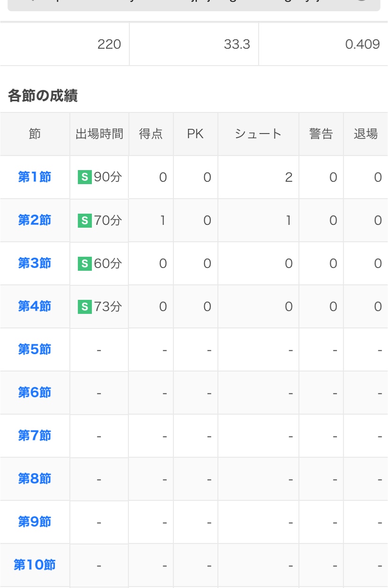Click the 警告 column header
The image size is (388, 588).
coord(321,134)
